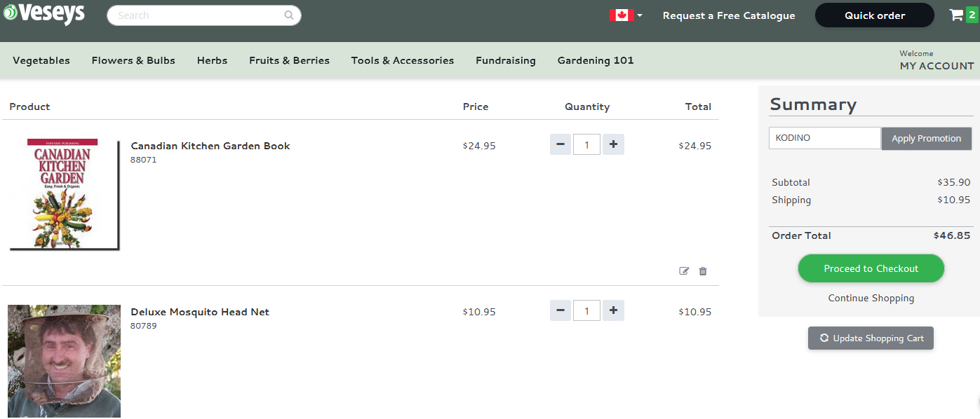Click the Total column header
The image size is (980, 419).
click(x=698, y=107)
